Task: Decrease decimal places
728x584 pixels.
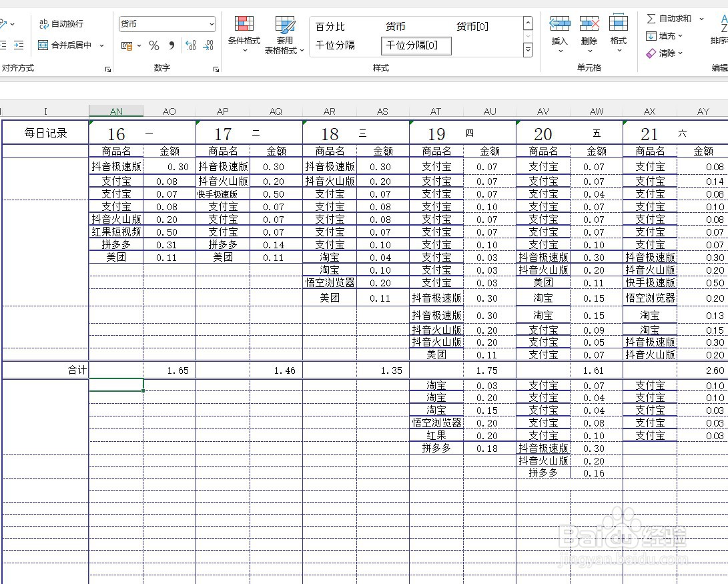Action: pyautogui.click(x=208, y=45)
